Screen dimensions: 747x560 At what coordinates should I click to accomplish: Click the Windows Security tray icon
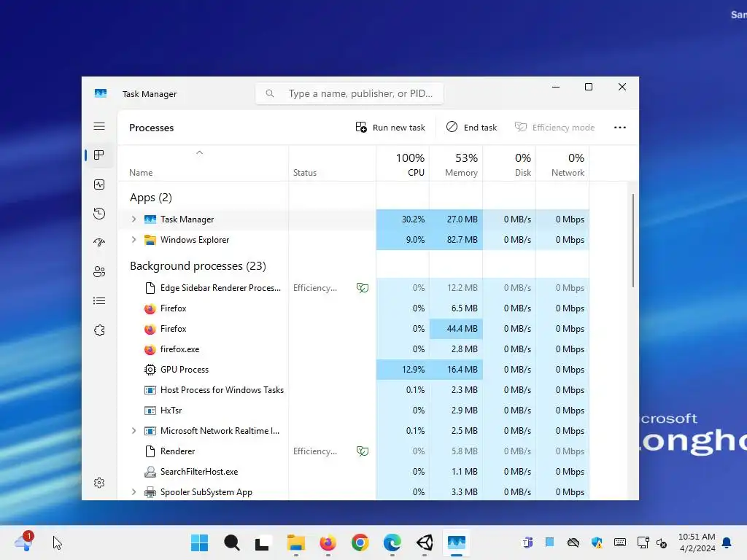pyautogui.click(x=597, y=542)
